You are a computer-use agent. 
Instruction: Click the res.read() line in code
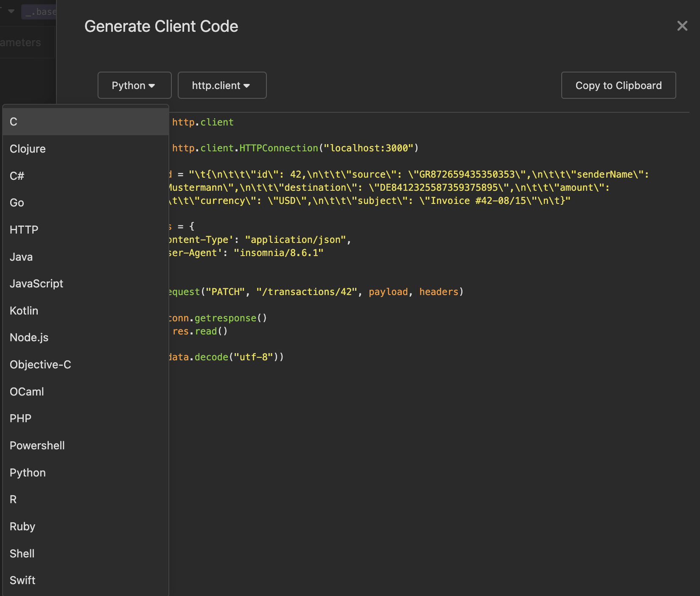[200, 331]
